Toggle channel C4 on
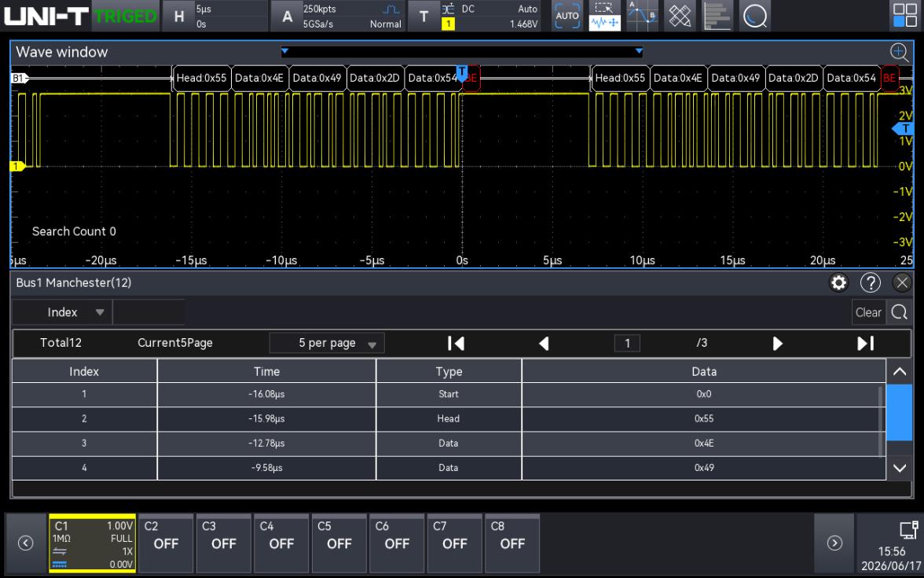Screen dimensions: 924x578 tap(281, 543)
